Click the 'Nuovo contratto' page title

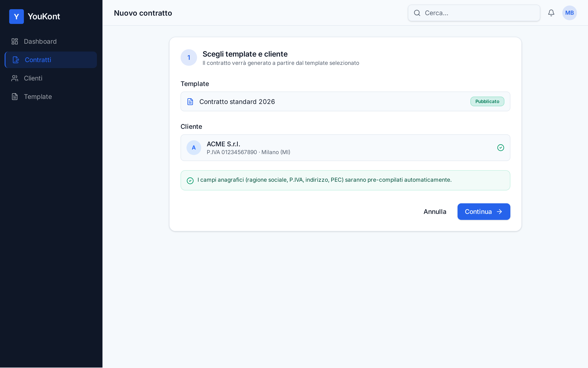click(x=143, y=13)
